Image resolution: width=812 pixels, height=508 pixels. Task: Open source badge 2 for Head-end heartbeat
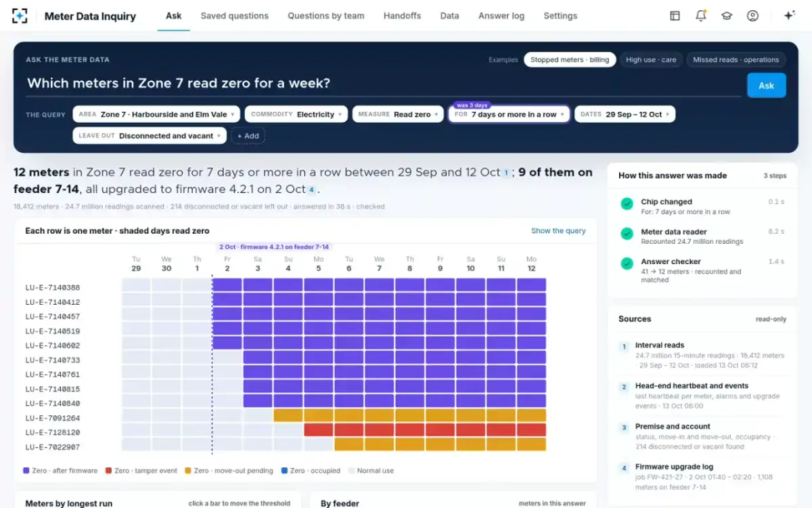[x=625, y=387]
